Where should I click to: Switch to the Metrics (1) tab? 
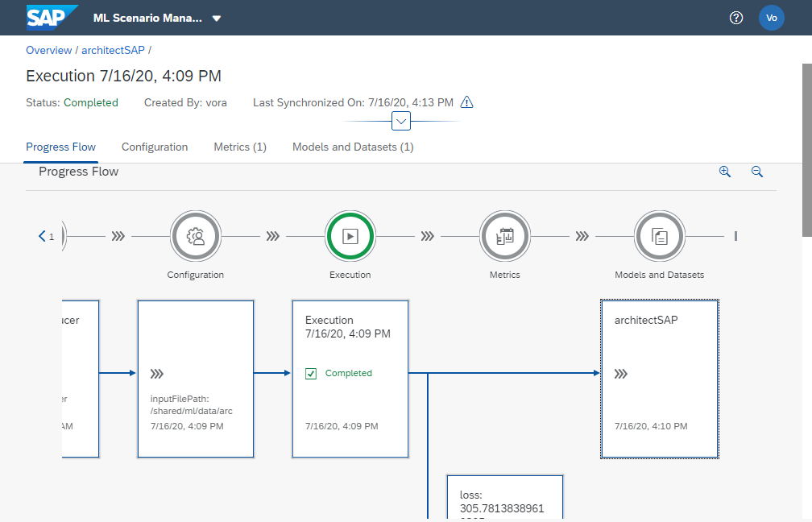[240, 147]
